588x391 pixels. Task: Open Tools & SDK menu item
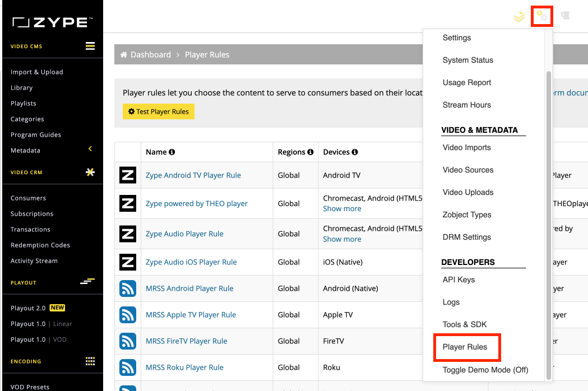point(464,324)
